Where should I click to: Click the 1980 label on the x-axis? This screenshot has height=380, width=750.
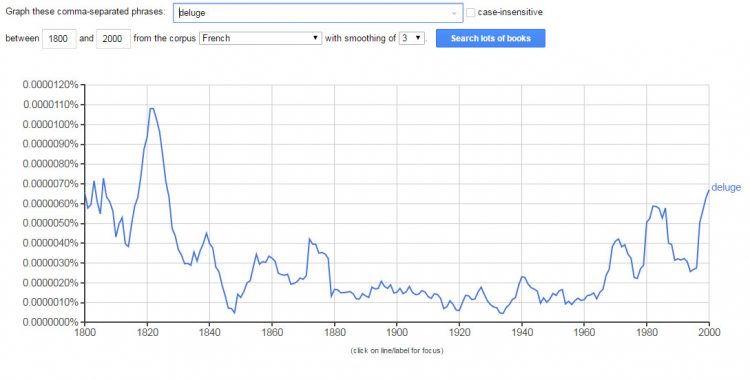point(646,332)
